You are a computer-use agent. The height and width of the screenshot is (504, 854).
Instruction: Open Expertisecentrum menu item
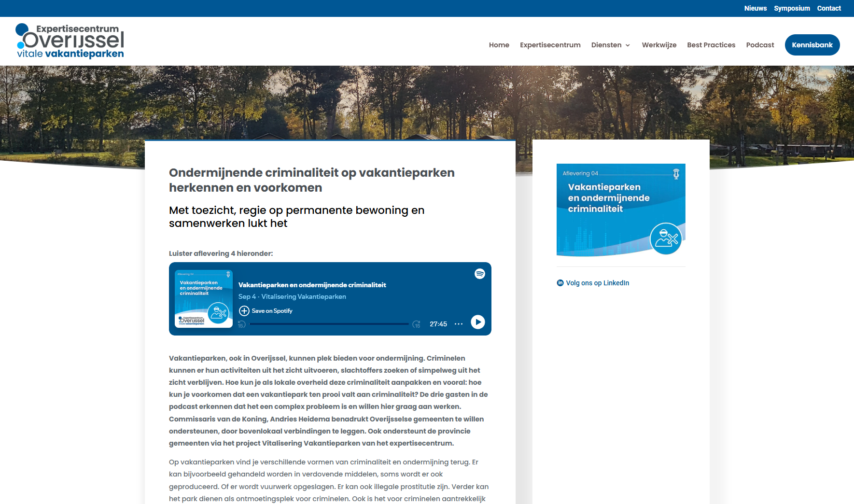550,45
